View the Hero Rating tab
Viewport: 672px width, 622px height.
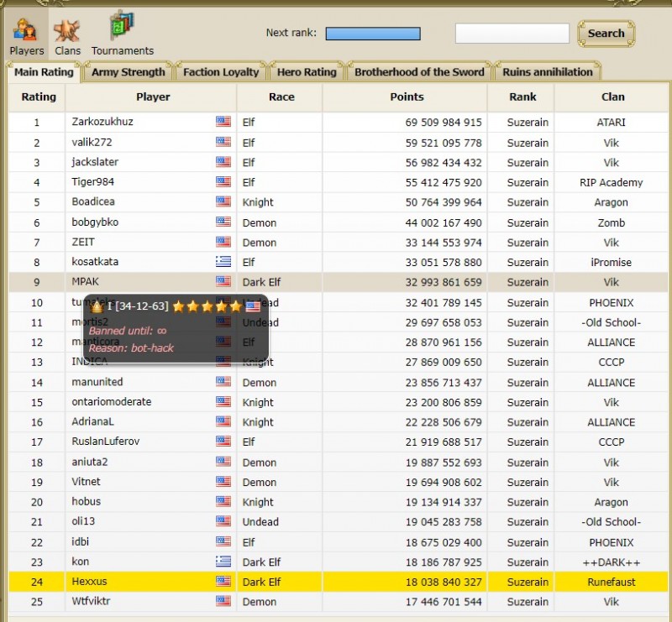[306, 72]
